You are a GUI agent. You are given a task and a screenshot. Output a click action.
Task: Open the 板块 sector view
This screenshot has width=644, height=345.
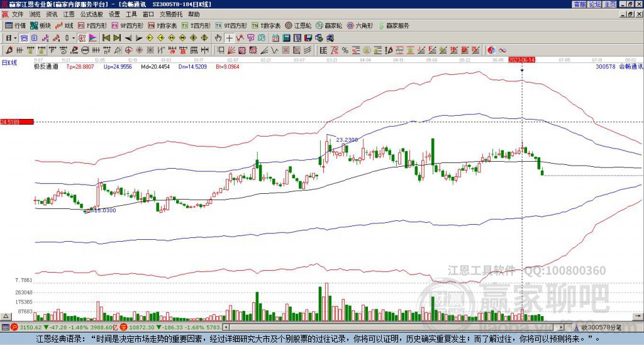click(40, 25)
